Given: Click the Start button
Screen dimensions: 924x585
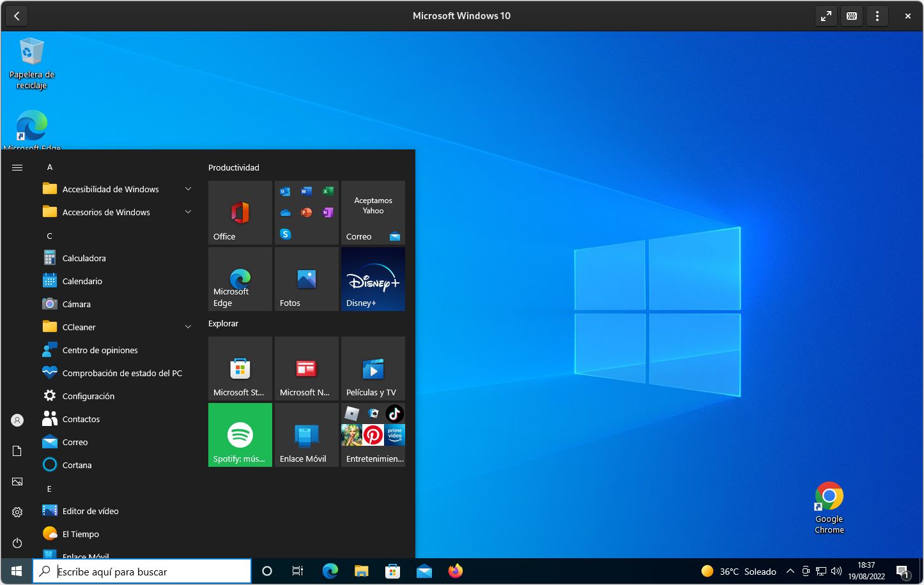Looking at the screenshot, I should coord(17,571).
